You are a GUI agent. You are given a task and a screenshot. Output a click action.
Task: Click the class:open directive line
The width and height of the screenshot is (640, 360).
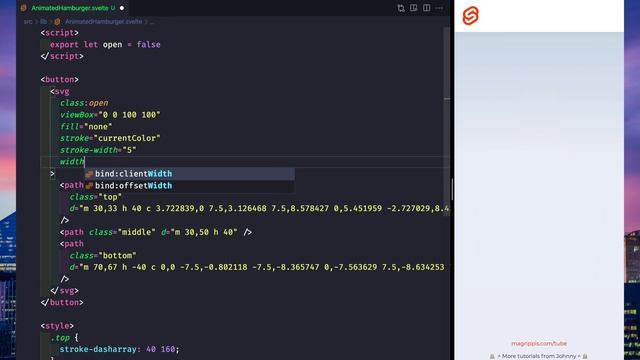tap(84, 103)
